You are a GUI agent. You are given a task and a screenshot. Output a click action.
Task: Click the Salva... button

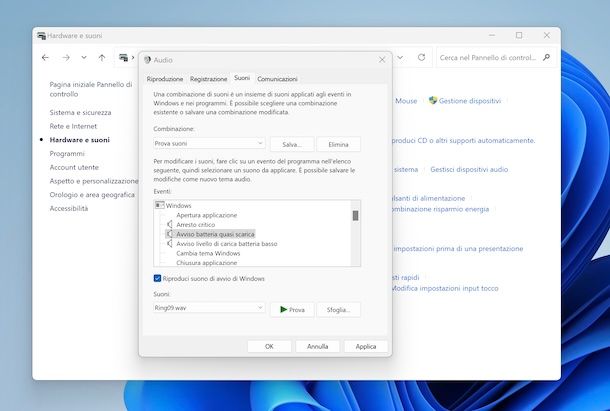(x=292, y=144)
